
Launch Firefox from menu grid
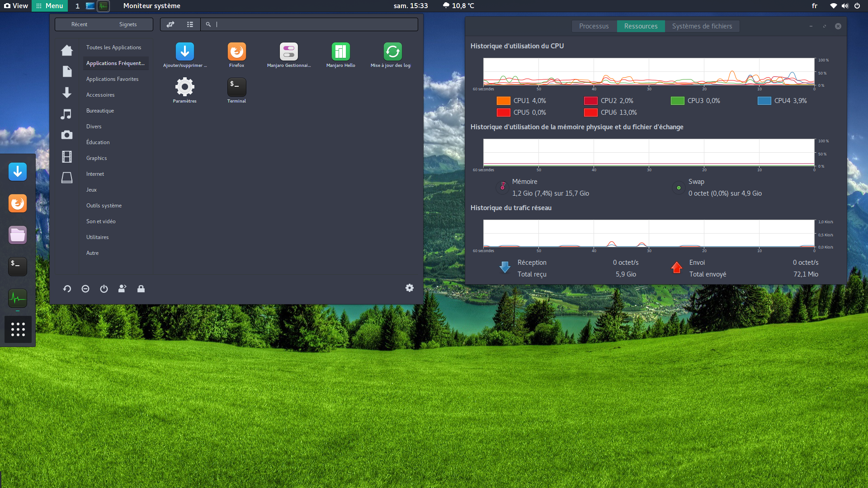(x=237, y=52)
